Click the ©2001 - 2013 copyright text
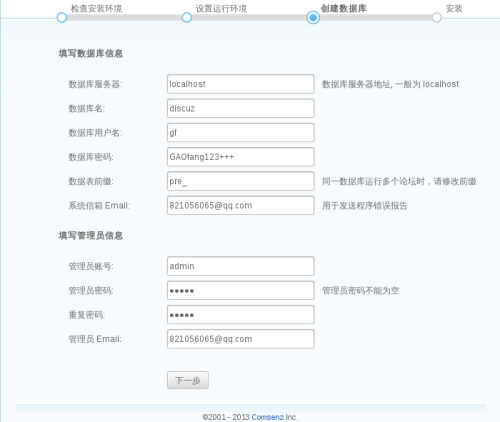The height and width of the screenshot is (422, 500). pyautogui.click(x=226, y=417)
